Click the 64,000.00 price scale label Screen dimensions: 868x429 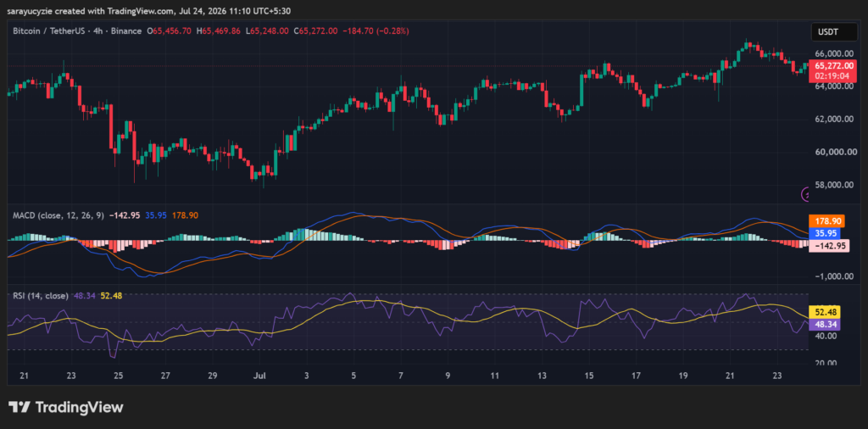pyautogui.click(x=832, y=86)
